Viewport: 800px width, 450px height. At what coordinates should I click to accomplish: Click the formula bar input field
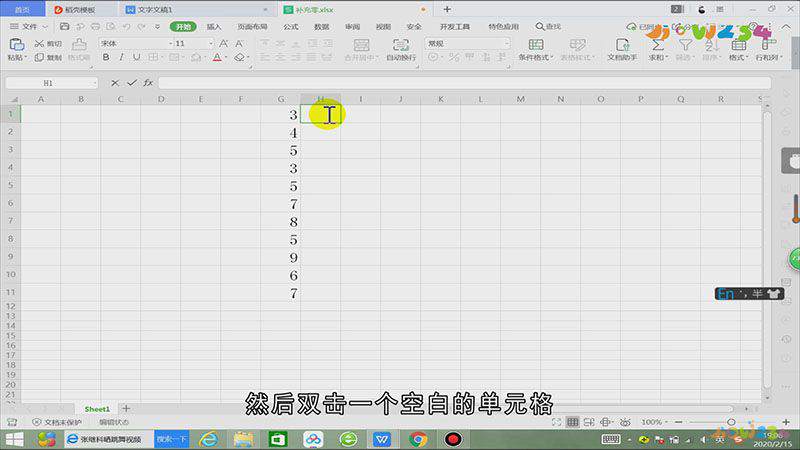[464, 83]
